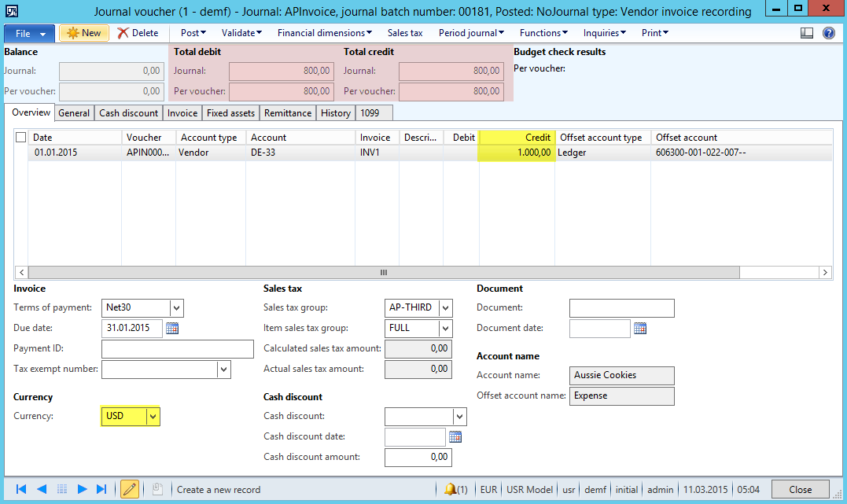
Task: Click the horizontal grid scrollbar
Action: click(384, 273)
